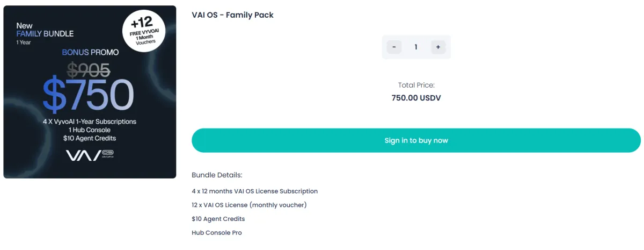This screenshot has height=250, width=644.
Task: Select the $10 Agent Credits detail line
Action: (x=218, y=219)
